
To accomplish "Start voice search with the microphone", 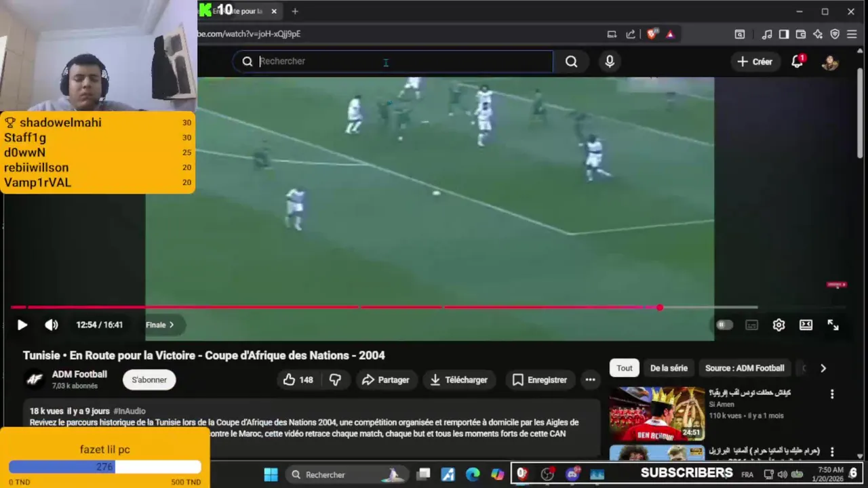I will [x=610, y=62].
